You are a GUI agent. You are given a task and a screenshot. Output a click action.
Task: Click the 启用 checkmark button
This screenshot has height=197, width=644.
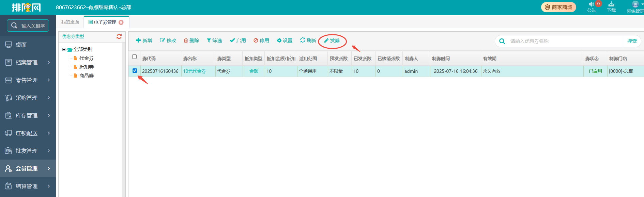tap(238, 40)
